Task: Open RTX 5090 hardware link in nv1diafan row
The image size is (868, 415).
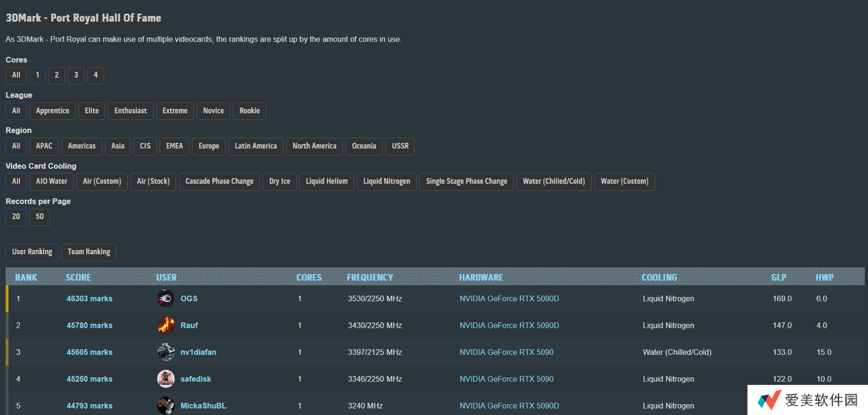Action: 506,352
